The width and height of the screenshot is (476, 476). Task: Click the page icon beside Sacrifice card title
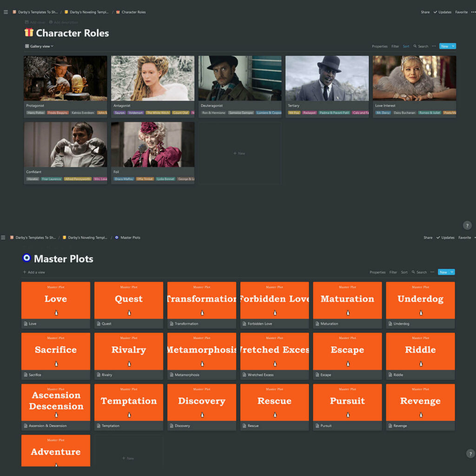(x=26, y=375)
